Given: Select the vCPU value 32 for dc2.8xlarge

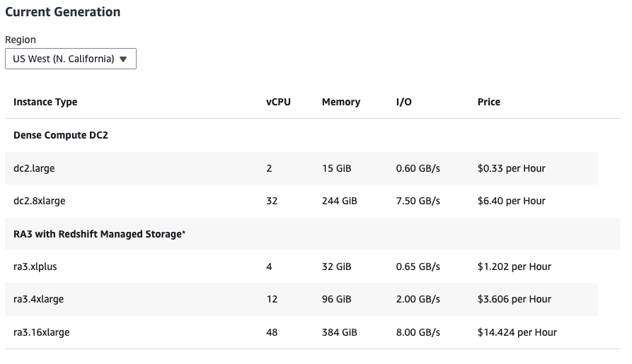Looking at the screenshot, I should (272, 201).
